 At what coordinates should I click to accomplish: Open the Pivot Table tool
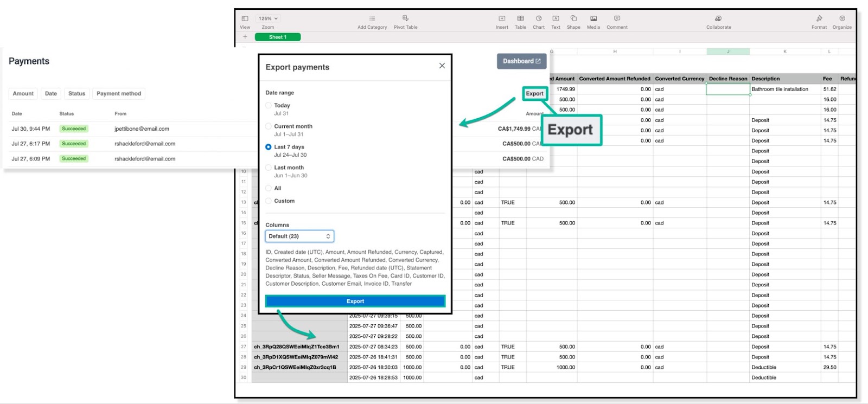click(x=405, y=18)
